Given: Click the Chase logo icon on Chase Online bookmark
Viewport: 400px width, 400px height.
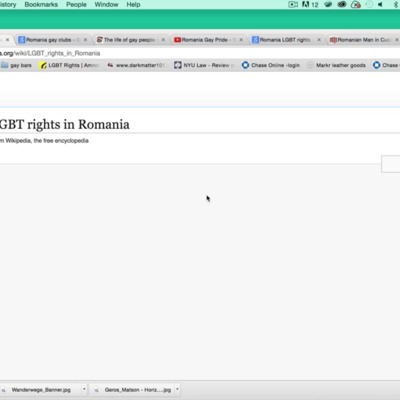Looking at the screenshot, I should point(245,65).
